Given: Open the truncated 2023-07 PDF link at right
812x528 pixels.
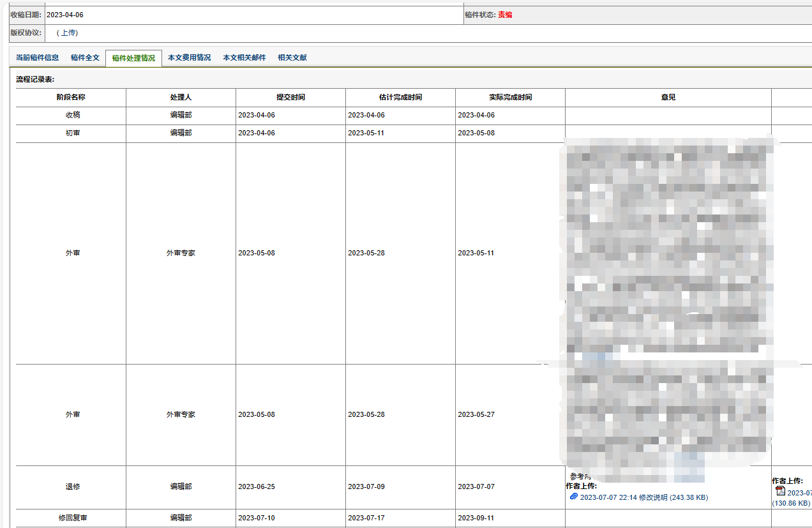Looking at the screenshot, I should (799, 493).
